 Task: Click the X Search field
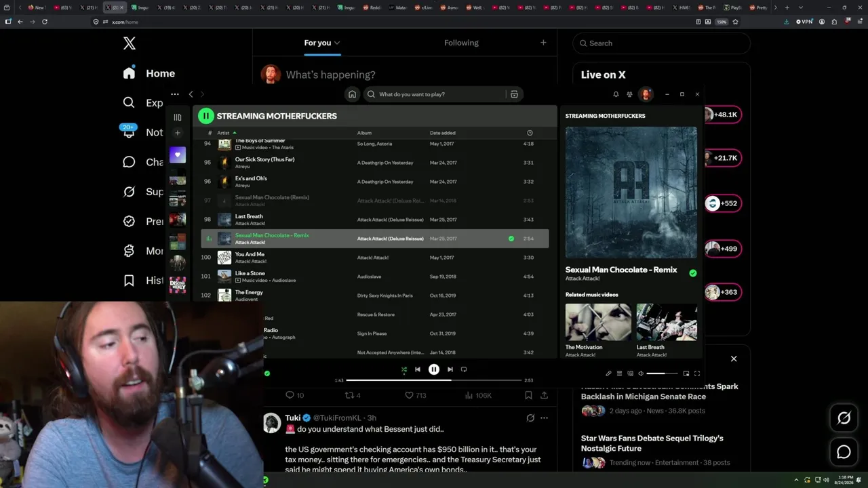(x=662, y=43)
